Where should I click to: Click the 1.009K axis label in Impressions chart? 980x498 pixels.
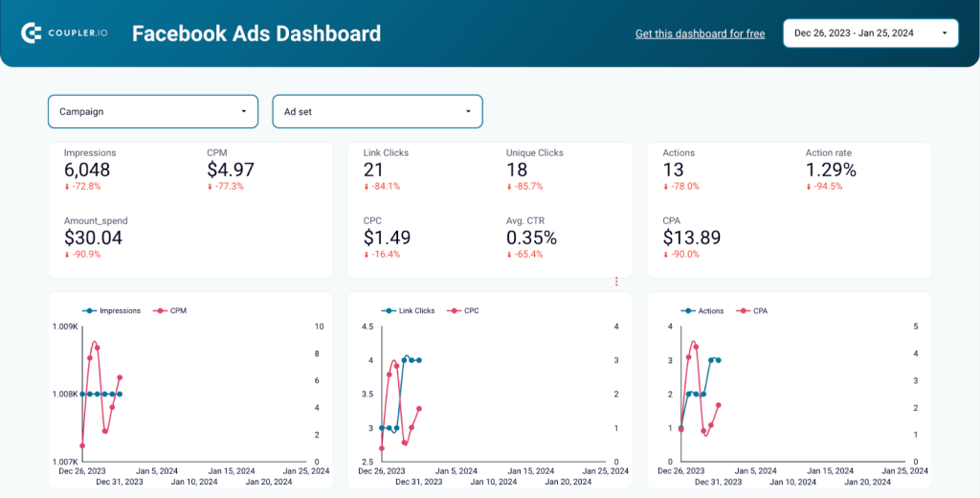pyautogui.click(x=64, y=327)
